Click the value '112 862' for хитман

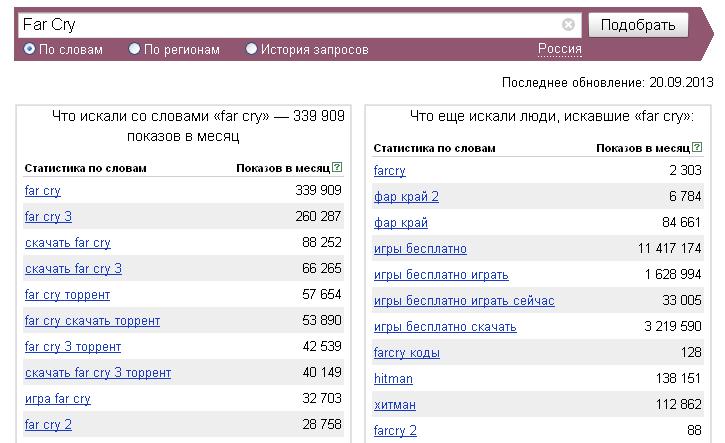coord(678,404)
